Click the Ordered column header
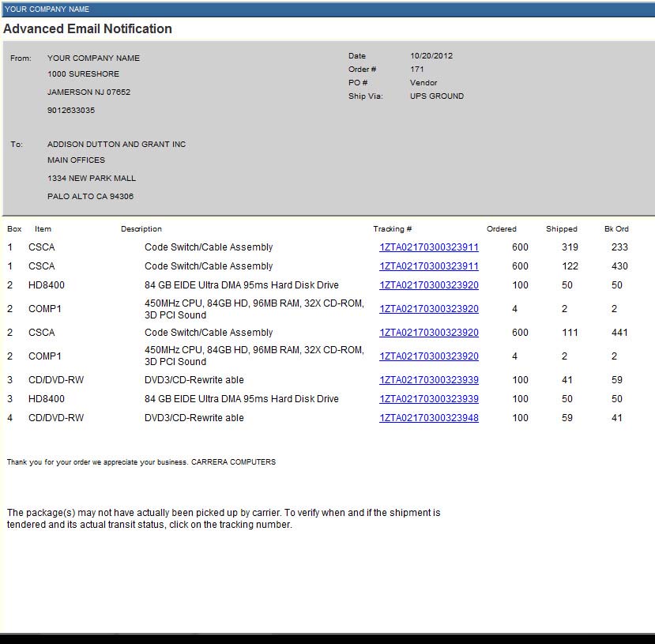 501,229
